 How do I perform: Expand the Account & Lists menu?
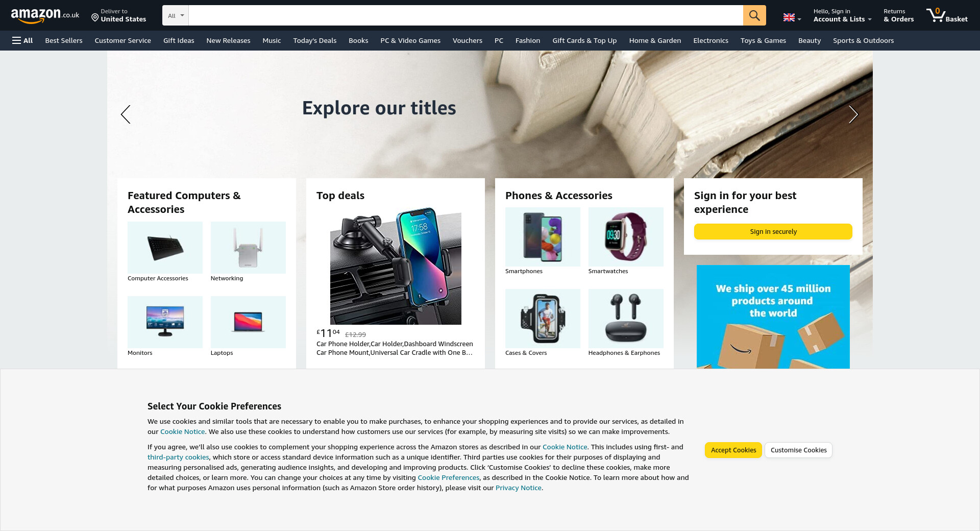click(842, 15)
